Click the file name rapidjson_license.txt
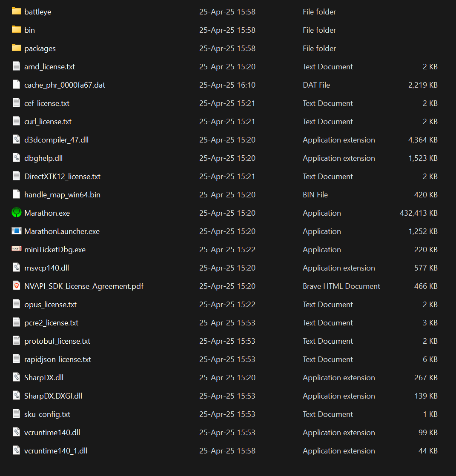 58,359
